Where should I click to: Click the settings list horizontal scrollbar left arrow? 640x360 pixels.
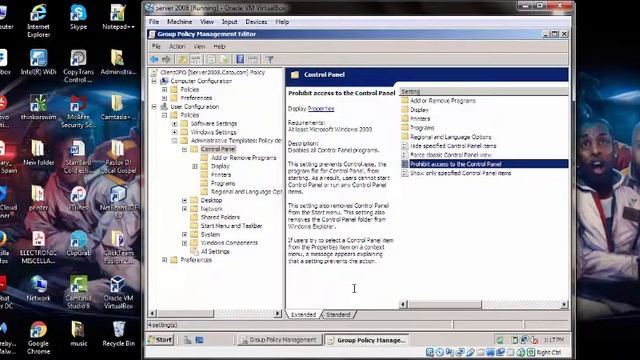[403, 304]
